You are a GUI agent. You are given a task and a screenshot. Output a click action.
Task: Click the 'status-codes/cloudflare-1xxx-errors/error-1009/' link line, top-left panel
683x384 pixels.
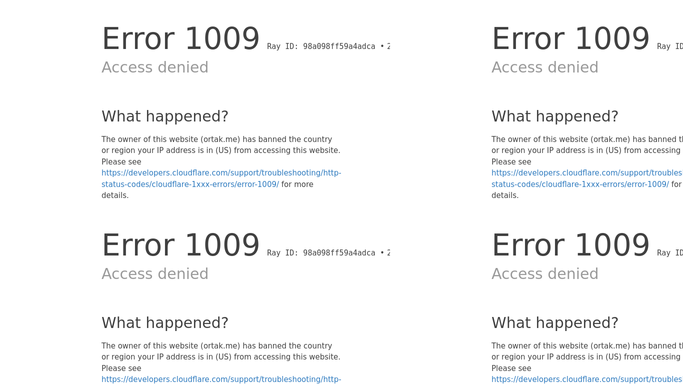190,184
